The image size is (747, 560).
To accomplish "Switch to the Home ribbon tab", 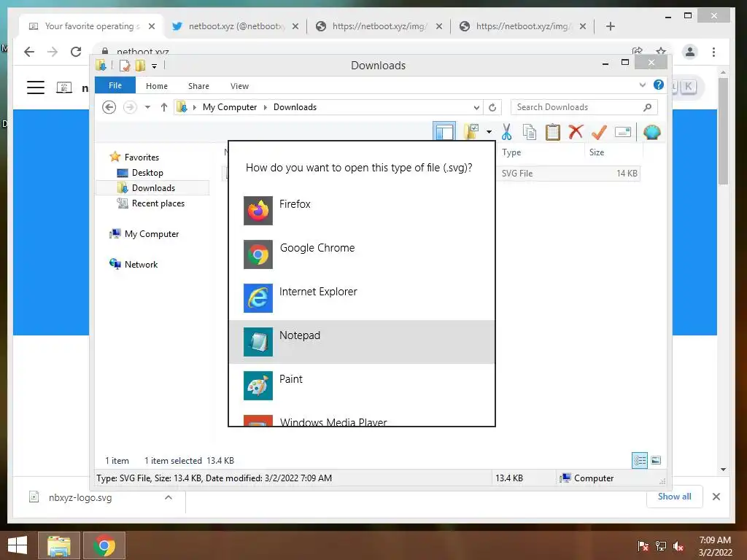I will pyautogui.click(x=157, y=86).
